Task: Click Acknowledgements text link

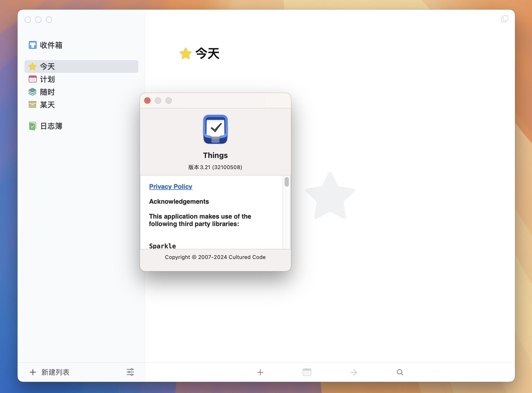Action: click(x=178, y=202)
